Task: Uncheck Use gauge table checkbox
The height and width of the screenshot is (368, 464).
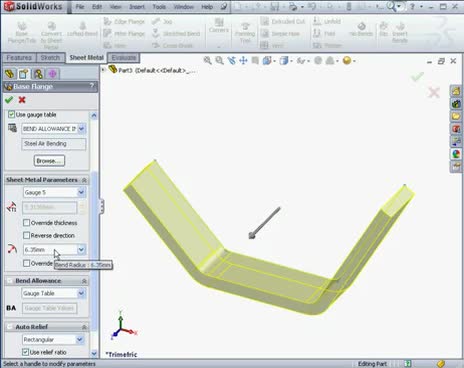Action: (12, 114)
